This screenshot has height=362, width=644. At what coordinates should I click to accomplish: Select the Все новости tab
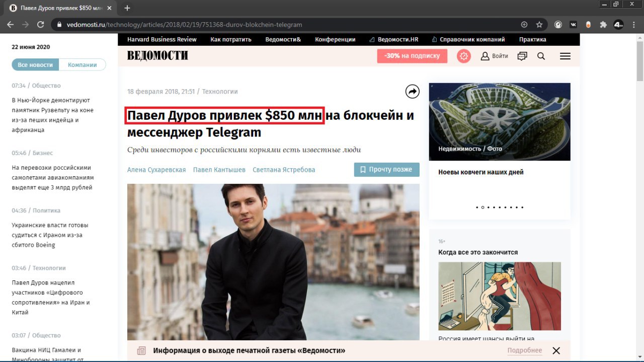[35, 65]
